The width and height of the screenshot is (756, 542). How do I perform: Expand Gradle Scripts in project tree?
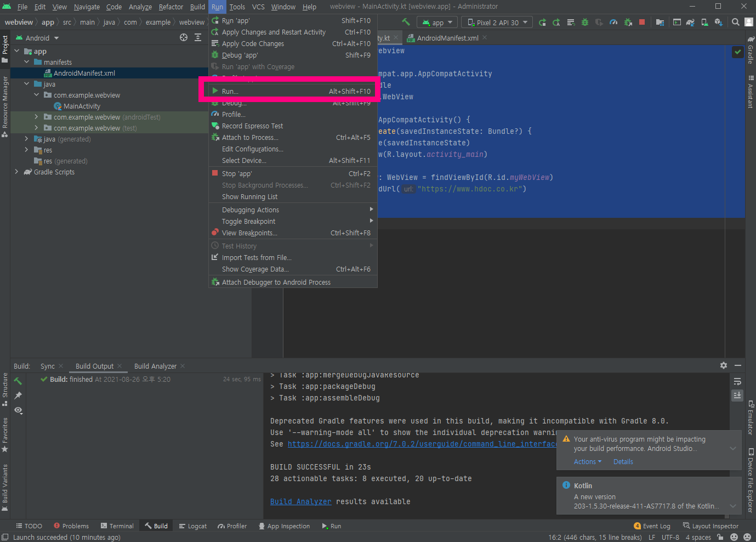point(16,172)
